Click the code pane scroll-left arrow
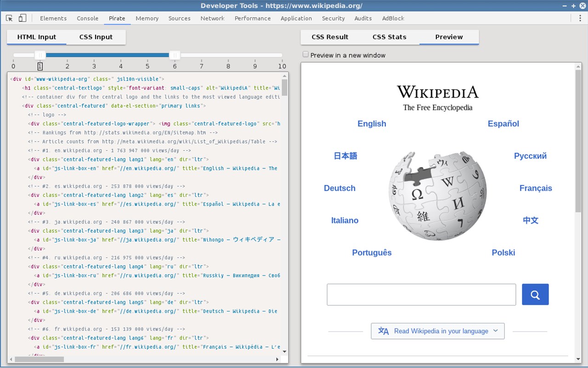588x368 pixels. tap(11, 359)
